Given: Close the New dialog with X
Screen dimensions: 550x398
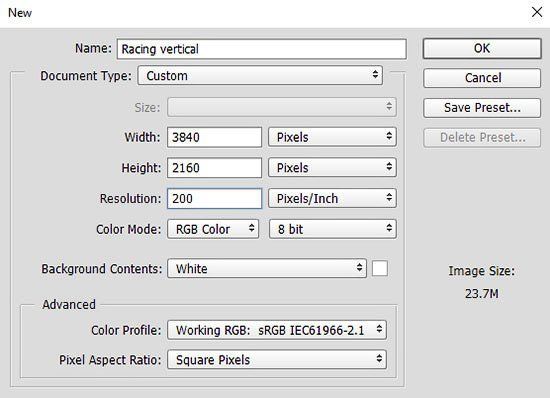Looking at the screenshot, I should coord(537,12).
